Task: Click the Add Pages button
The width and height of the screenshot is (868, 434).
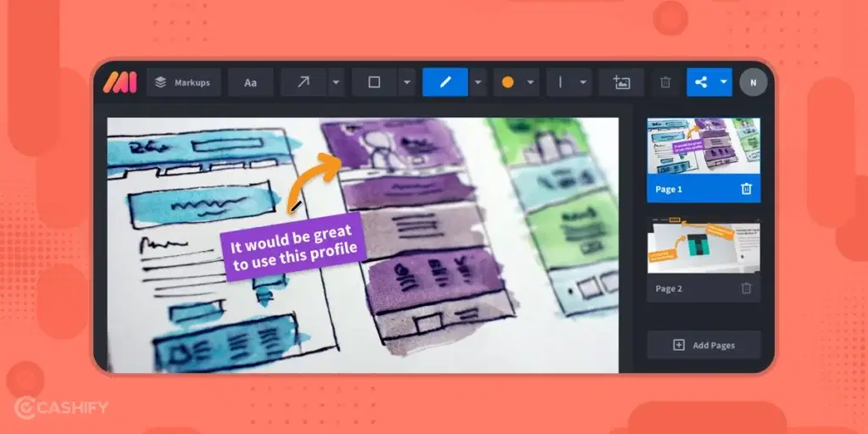Action: click(x=704, y=345)
